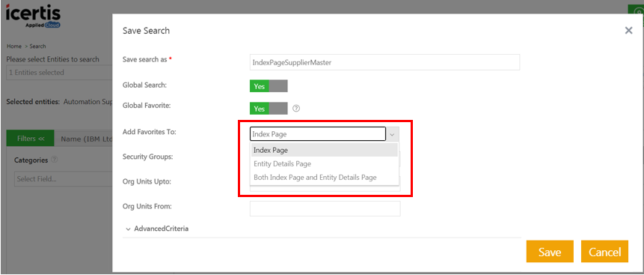Viewport: 644px width, 275px height.
Task: Open the Add Favorites To dropdown arrow
Action: [392, 134]
